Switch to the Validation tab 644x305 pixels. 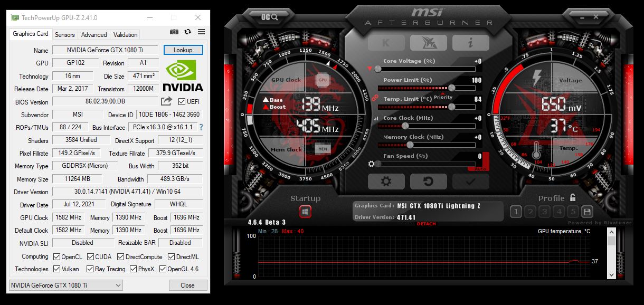pyautogui.click(x=126, y=35)
